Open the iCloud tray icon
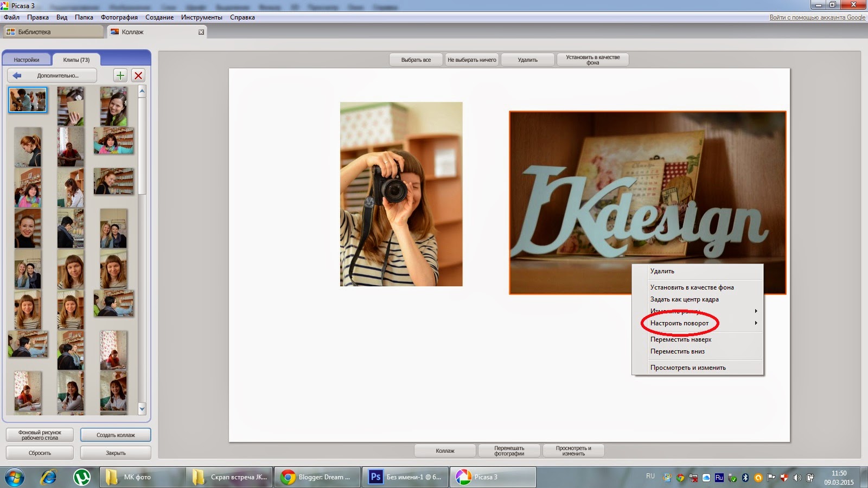868x488 pixels. click(x=706, y=478)
